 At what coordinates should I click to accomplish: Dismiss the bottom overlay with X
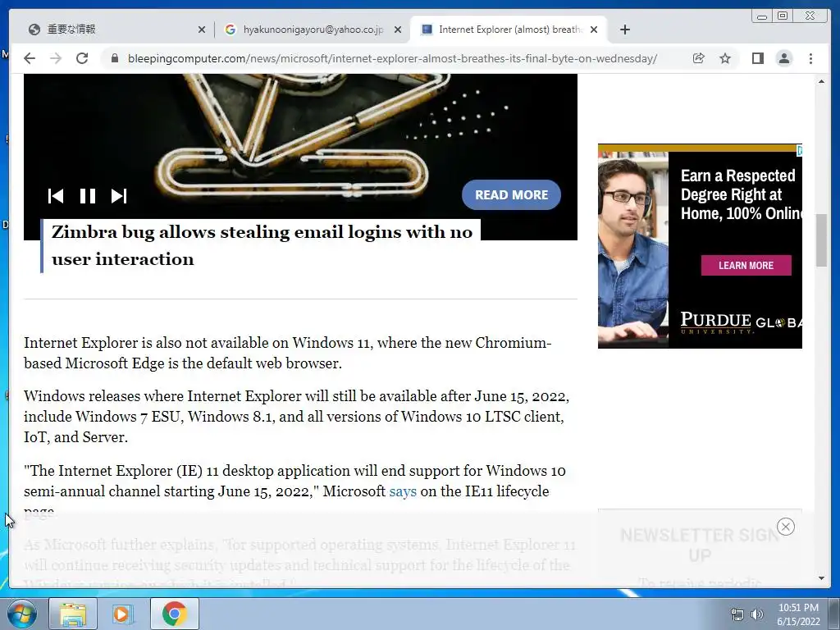(x=785, y=527)
